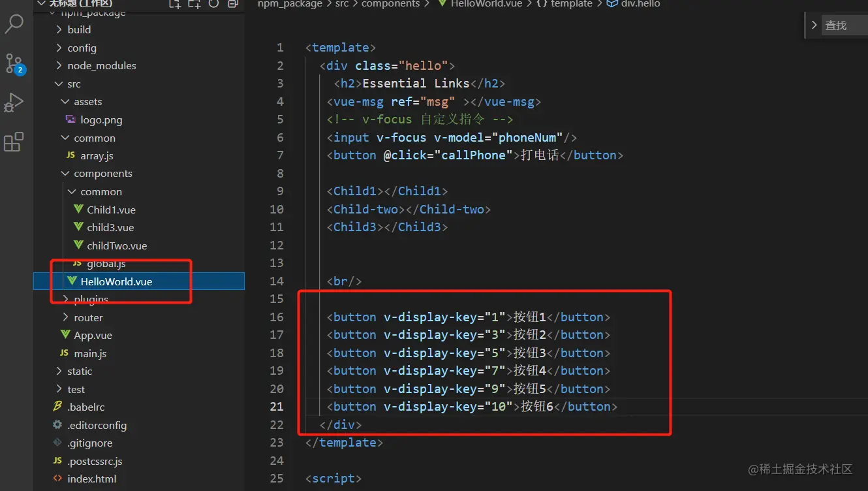Collapse the 无标题 (工作区) workspace section
The width and height of the screenshot is (868, 491).
[x=41, y=4]
